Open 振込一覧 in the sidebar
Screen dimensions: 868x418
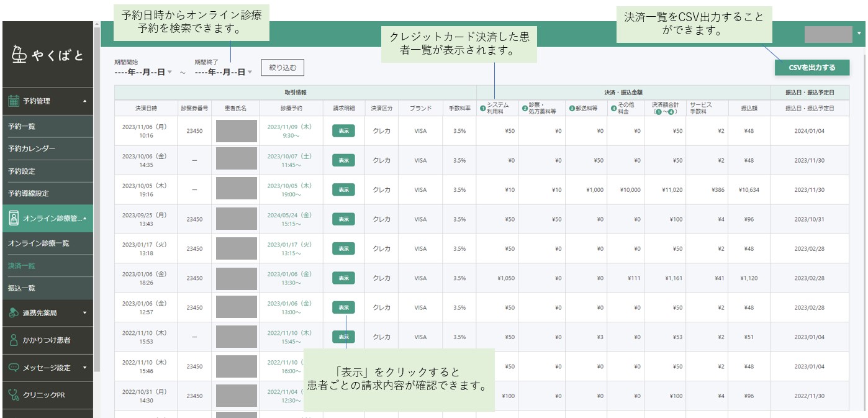pyautogui.click(x=47, y=288)
